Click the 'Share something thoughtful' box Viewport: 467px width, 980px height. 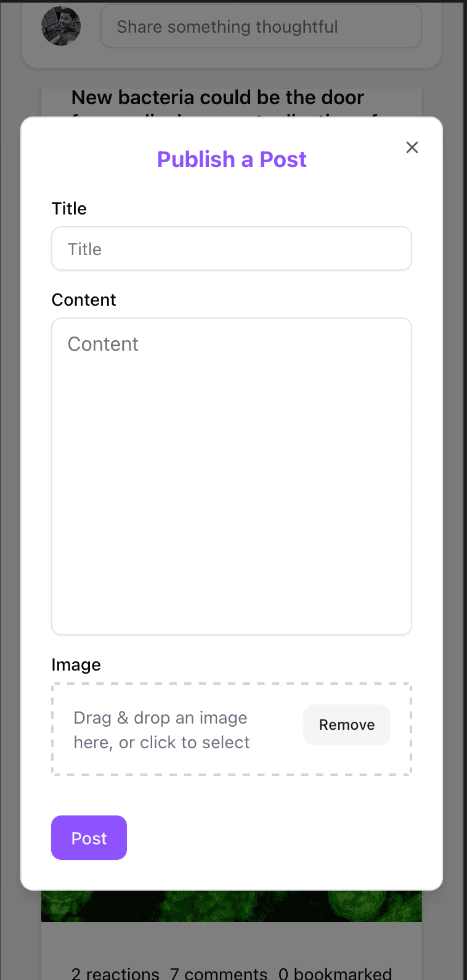point(261,27)
